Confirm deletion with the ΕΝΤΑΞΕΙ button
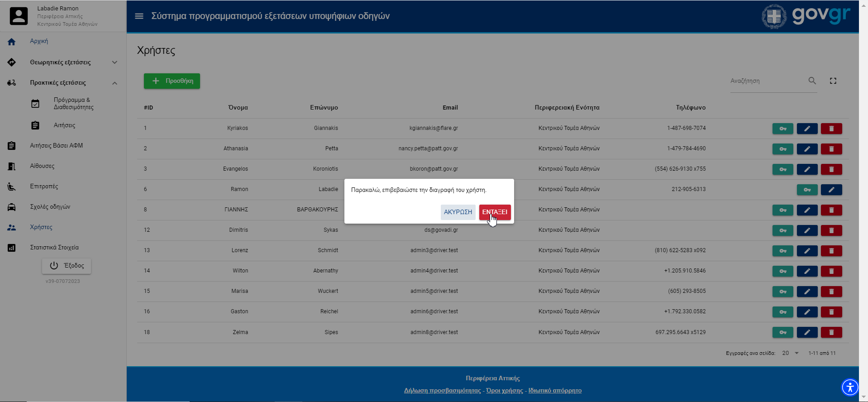Viewport: 868px width, 402px height. (495, 212)
